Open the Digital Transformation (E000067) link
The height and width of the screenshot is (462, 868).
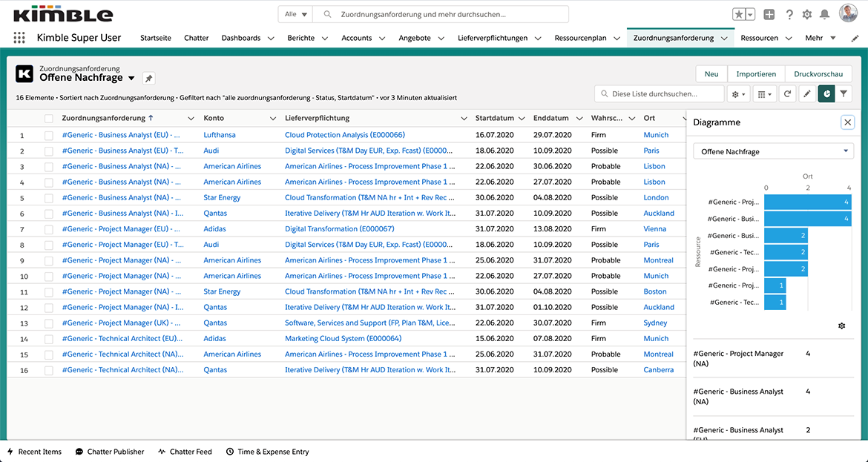point(339,229)
